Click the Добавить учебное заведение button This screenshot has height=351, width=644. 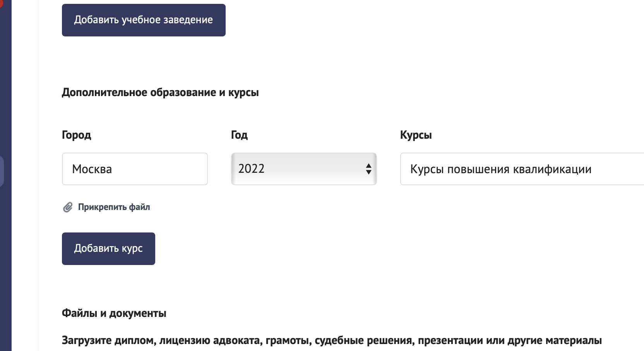144,20
